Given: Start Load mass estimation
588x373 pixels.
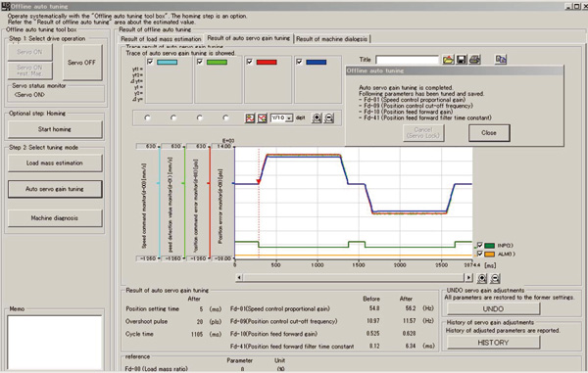Looking at the screenshot, I should [x=55, y=163].
